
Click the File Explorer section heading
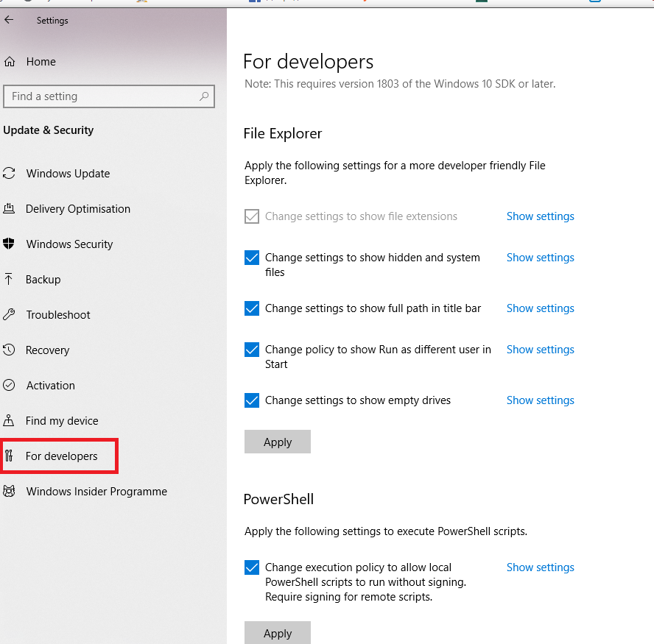[283, 134]
